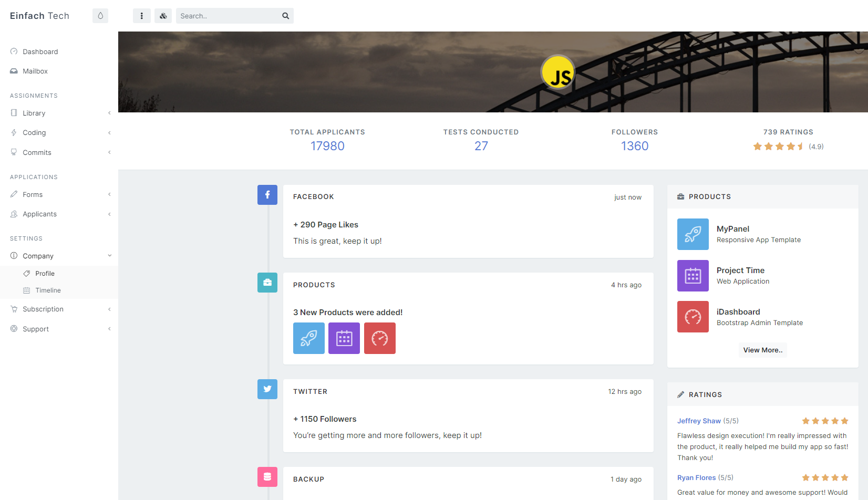Click the Library book icon
This screenshot has height=500, width=868.
click(x=14, y=113)
